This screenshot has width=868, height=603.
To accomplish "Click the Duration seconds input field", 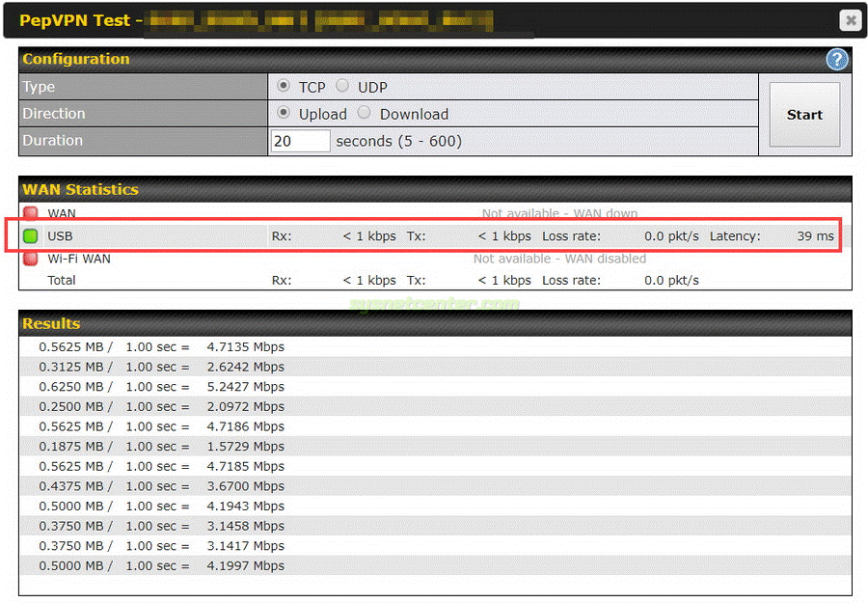I will [x=300, y=141].
